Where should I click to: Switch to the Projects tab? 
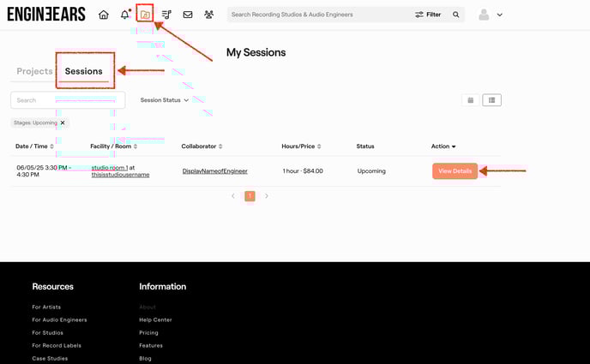point(34,71)
